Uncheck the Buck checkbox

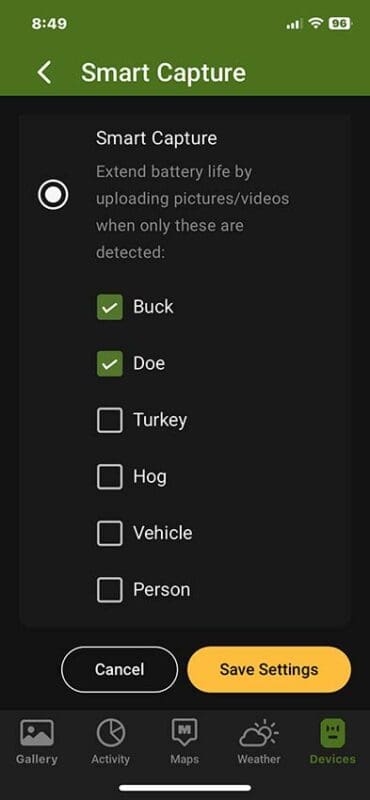(110, 307)
